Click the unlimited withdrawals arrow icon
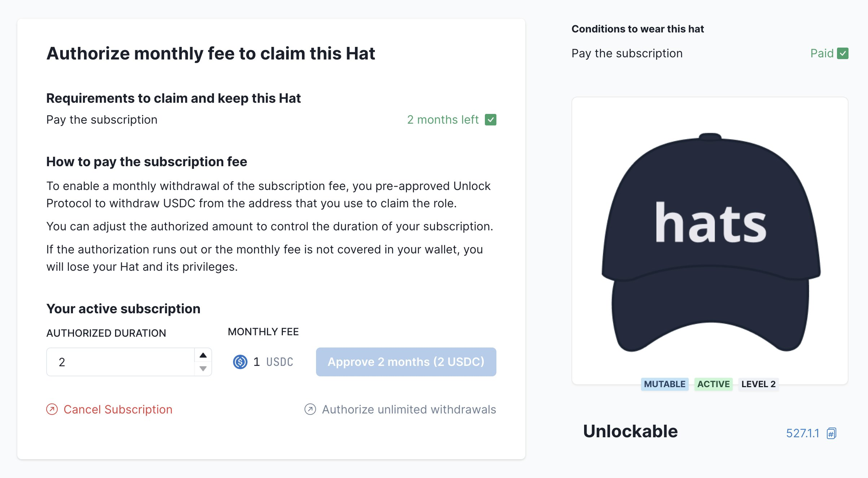This screenshot has width=868, height=478. (x=310, y=409)
